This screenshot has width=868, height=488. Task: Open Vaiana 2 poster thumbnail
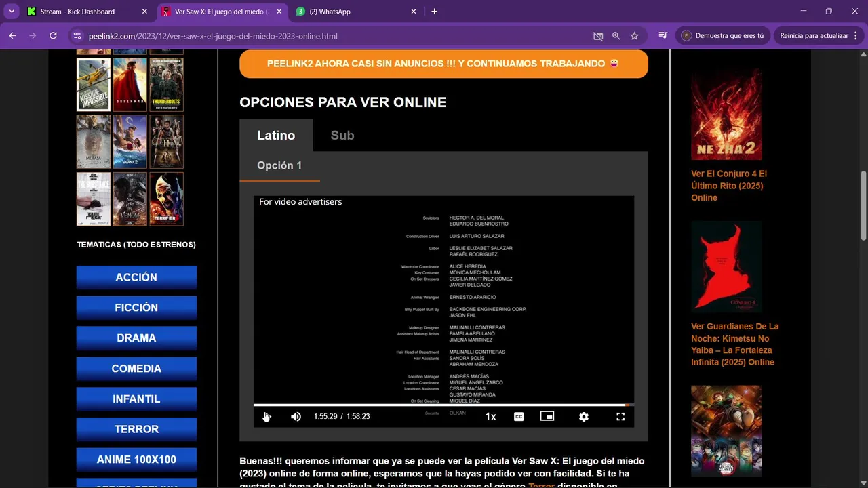coord(130,141)
